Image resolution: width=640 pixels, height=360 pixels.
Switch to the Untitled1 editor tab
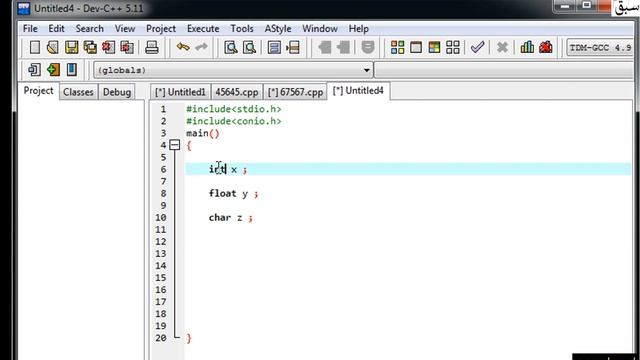click(x=180, y=92)
